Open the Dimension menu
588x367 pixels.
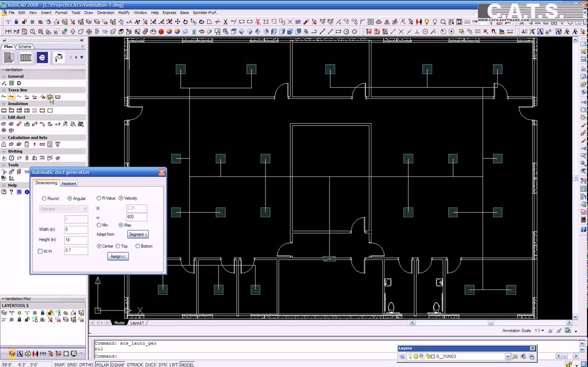pos(106,12)
